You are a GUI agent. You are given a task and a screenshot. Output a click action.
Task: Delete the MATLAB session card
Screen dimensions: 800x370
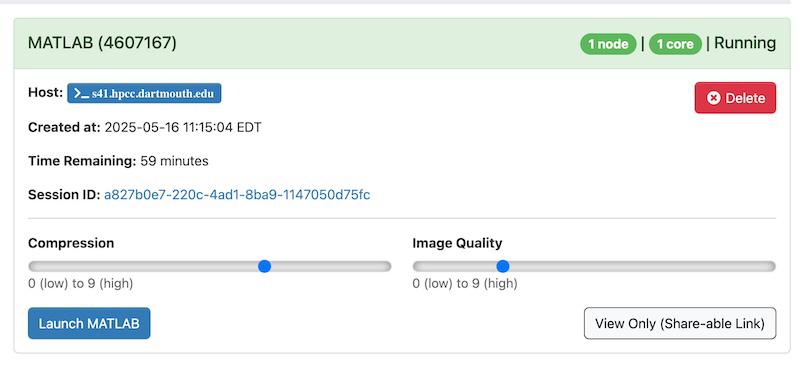click(x=735, y=98)
